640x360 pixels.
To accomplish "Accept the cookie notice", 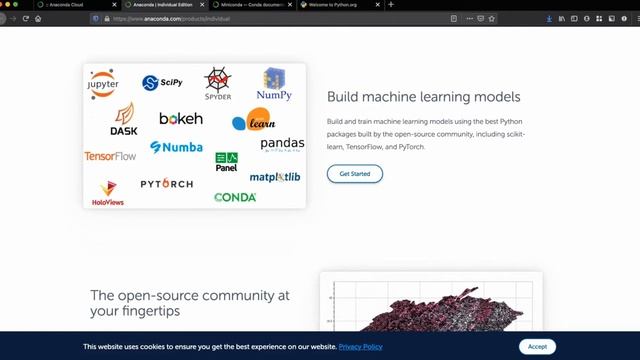I will pyautogui.click(x=537, y=347).
